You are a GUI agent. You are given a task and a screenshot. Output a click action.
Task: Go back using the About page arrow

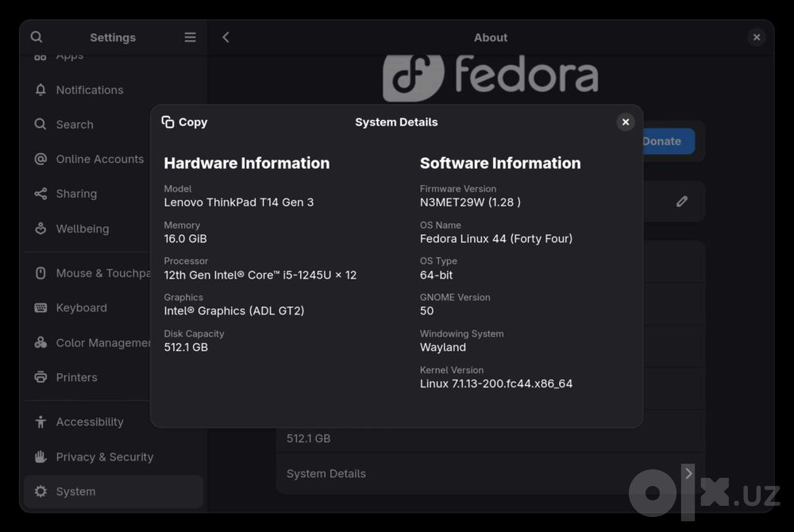pos(225,37)
